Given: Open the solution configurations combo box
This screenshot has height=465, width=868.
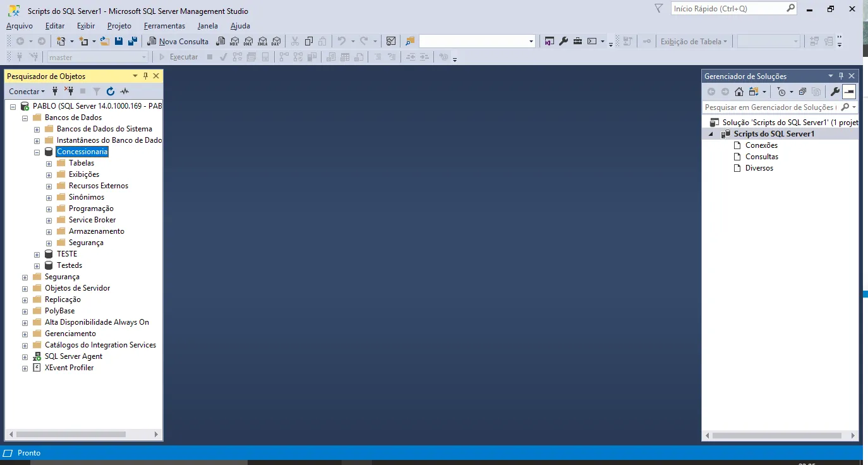Looking at the screenshot, I should coord(477,41).
